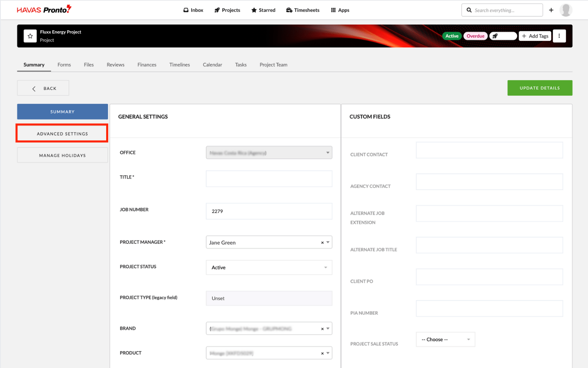Screen dimensions: 588x368
Task: Focus the Search everything field
Action: (x=502, y=10)
